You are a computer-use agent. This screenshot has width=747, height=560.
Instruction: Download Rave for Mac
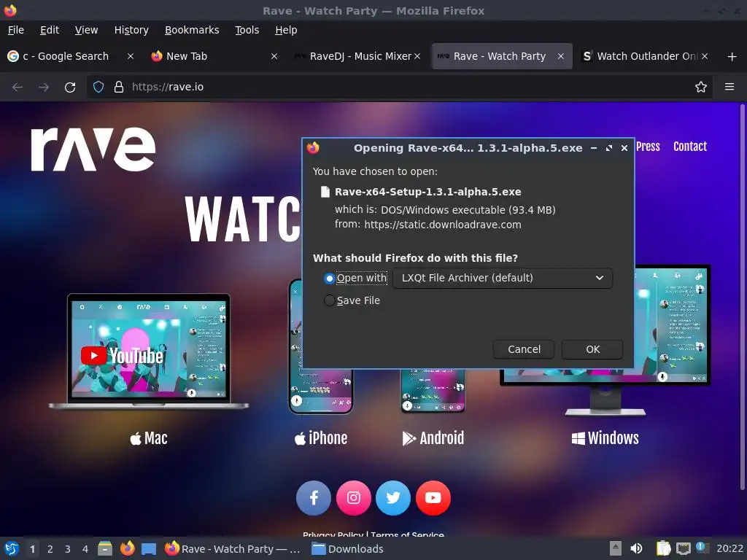click(x=149, y=438)
